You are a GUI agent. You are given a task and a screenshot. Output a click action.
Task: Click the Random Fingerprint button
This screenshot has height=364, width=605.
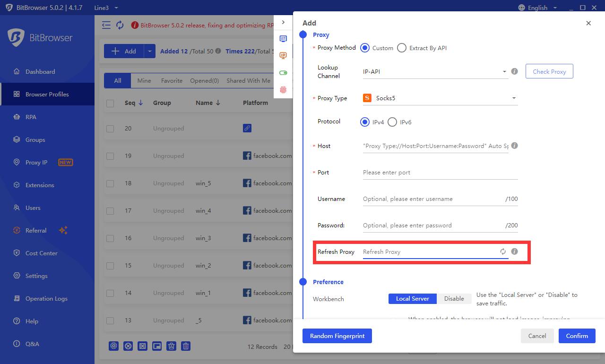point(337,336)
